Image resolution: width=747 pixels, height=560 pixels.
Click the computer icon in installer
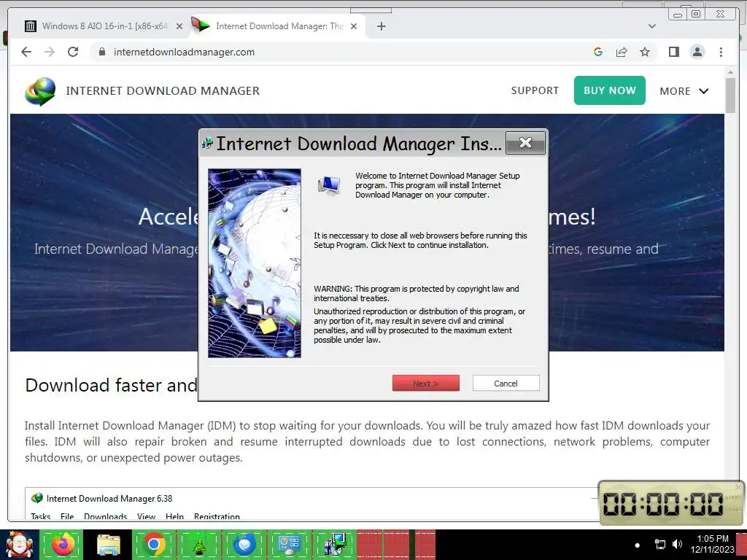tap(329, 185)
